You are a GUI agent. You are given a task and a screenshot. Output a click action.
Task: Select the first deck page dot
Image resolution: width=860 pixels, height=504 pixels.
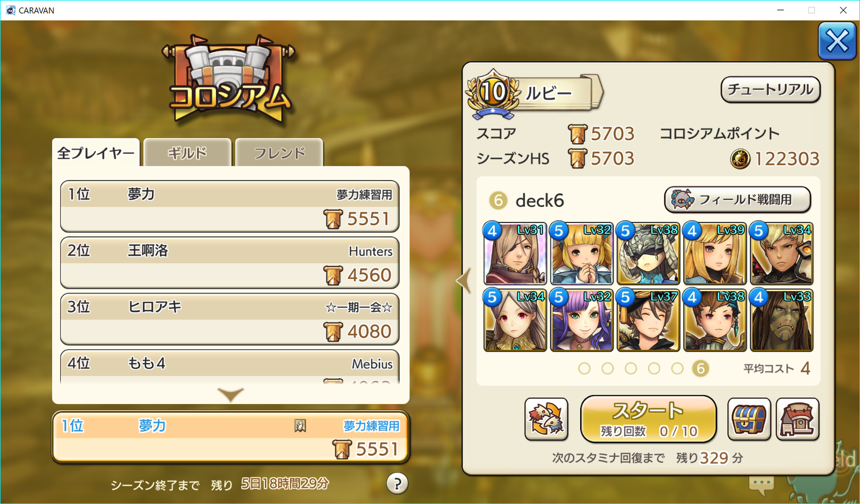click(x=584, y=368)
